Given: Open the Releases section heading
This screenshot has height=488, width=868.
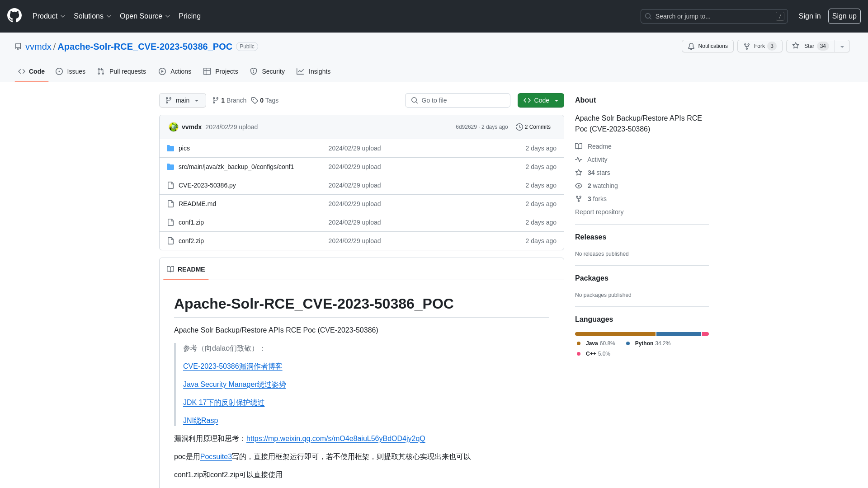Looking at the screenshot, I should point(590,237).
